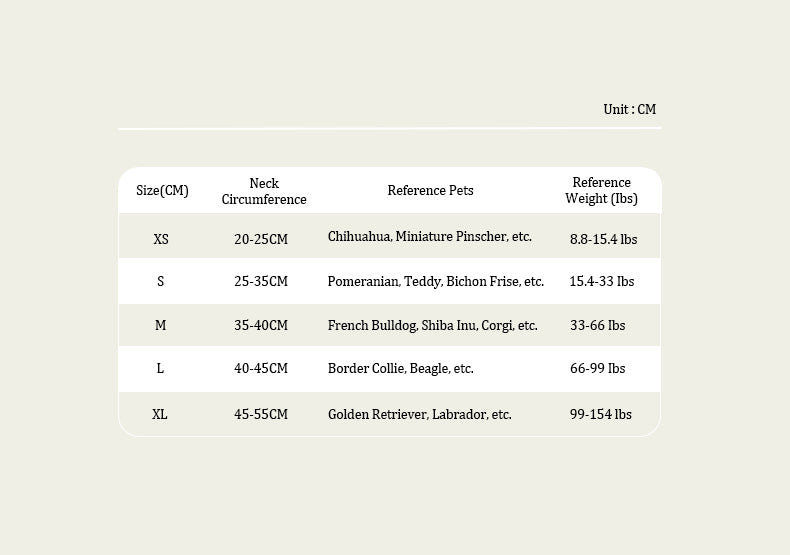This screenshot has width=790, height=555.
Task: Click the French Bulldog, Shiba Inu, Corgi cell
Action: (432, 325)
